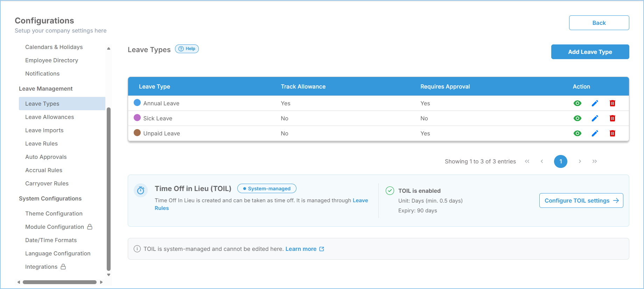Open the Learn more link about TOIL
This screenshot has height=289, width=644.
pos(301,249)
